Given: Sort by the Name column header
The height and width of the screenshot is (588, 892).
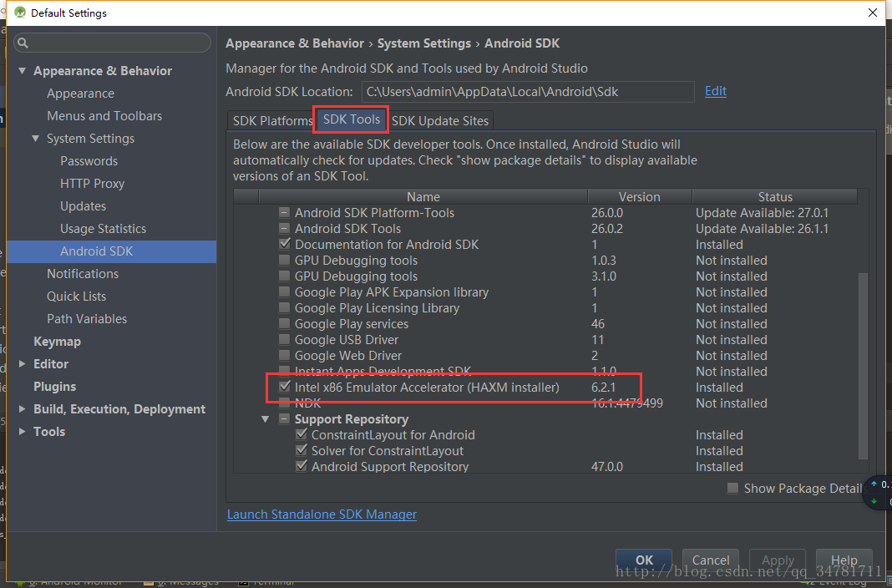Looking at the screenshot, I should (x=423, y=197).
